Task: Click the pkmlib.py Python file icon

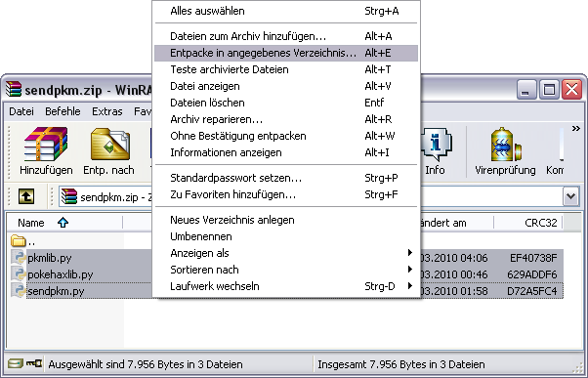Action: pos(18,257)
